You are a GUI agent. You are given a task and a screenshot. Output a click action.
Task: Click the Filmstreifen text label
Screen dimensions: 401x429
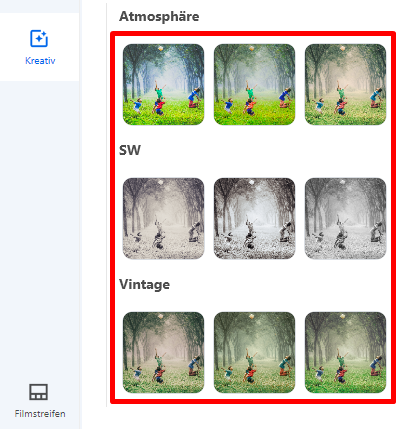coord(40,414)
